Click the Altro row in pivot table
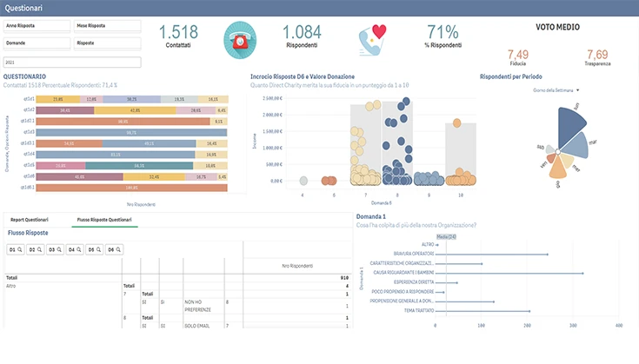The width and height of the screenshot is (639, 364). 11,286
